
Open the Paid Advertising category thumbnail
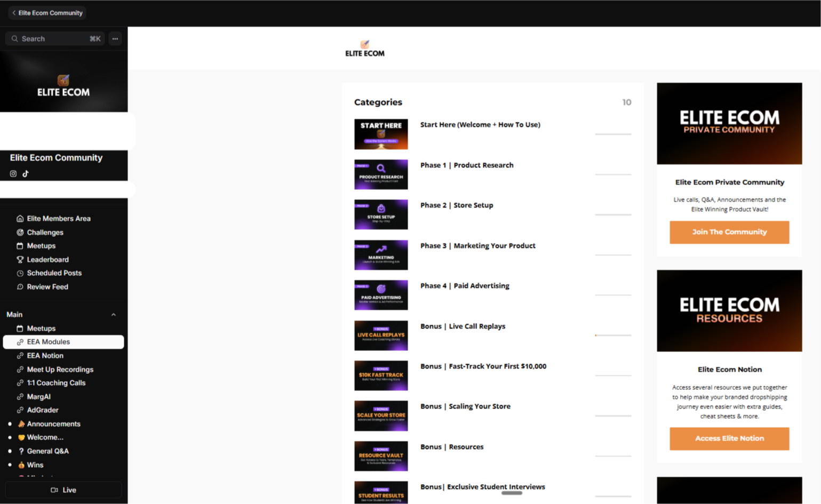(381, 295)
